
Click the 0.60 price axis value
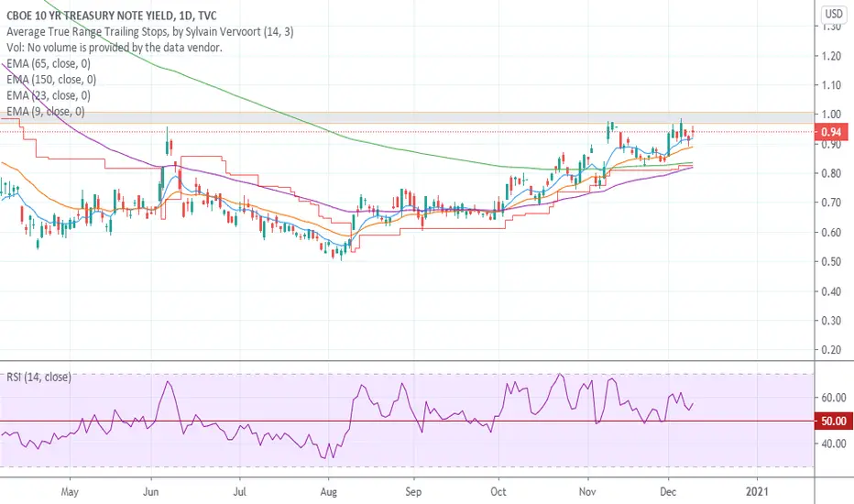831,232
